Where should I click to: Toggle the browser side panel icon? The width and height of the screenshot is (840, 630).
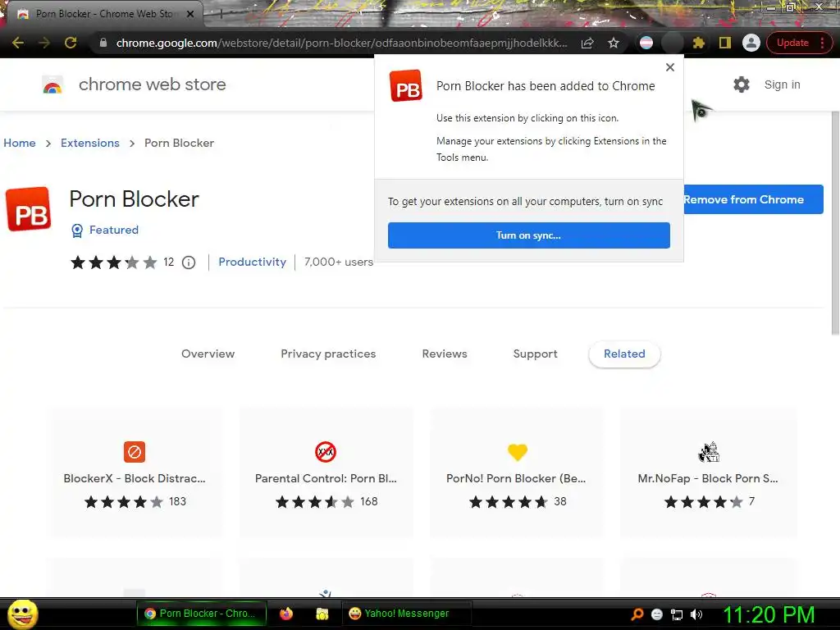(725, 43)
